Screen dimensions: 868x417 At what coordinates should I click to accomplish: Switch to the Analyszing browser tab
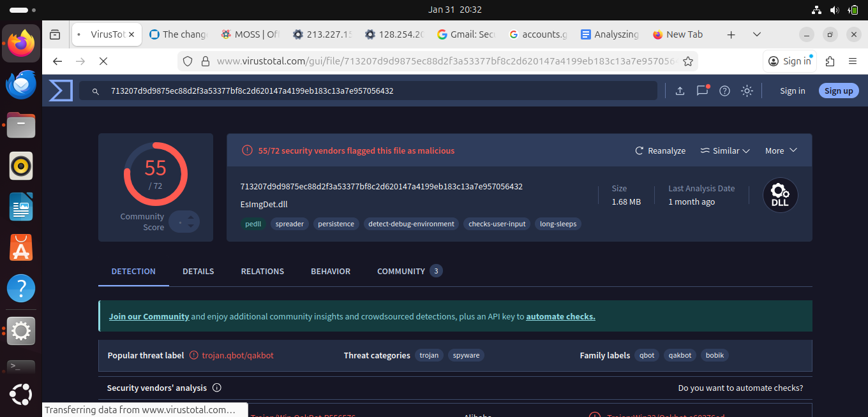[610, 34]
